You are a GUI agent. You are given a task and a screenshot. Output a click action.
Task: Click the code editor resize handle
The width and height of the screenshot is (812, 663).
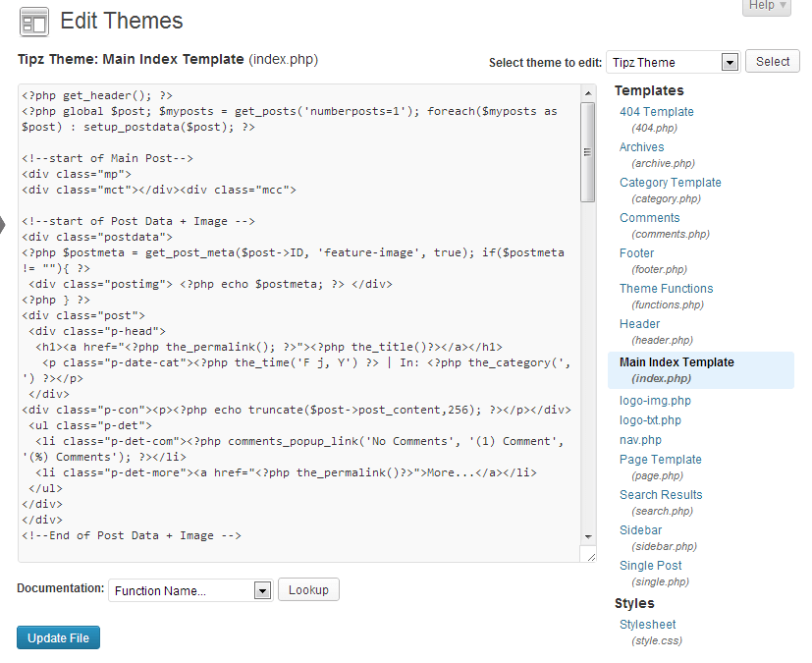pyautogui.click(x=590, y=556)
